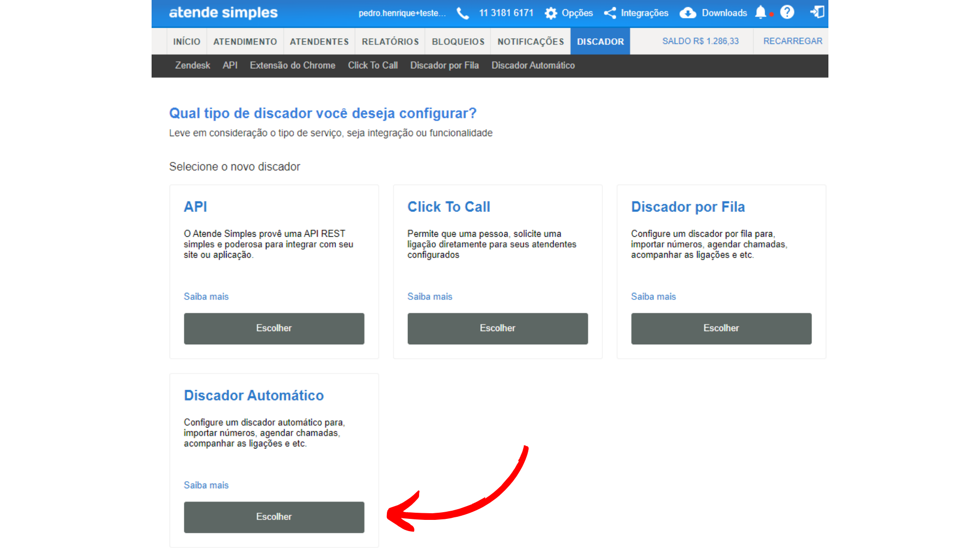Click the phone handset icon in header
The height and width of the screenshot is (551, 980).
pos(462,13)
